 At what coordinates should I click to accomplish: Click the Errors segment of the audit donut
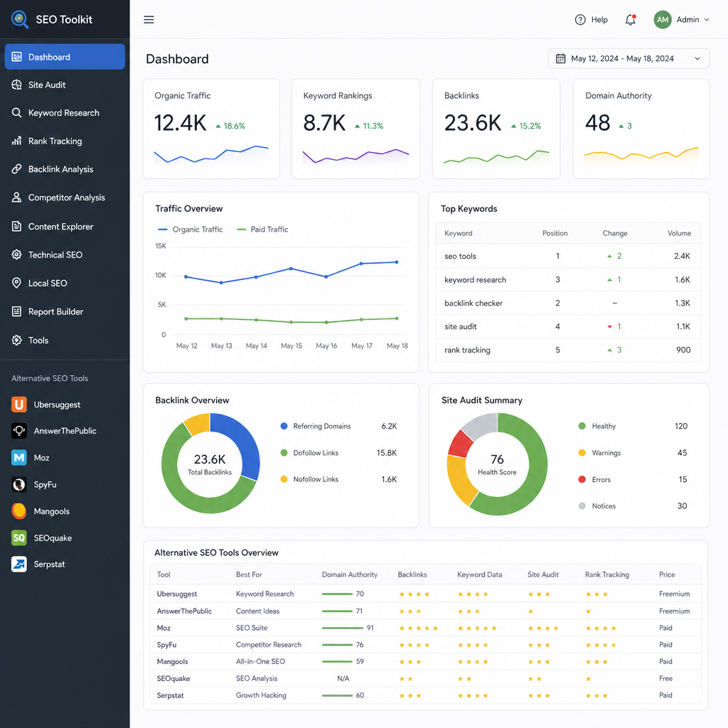[x=460, y=444]
